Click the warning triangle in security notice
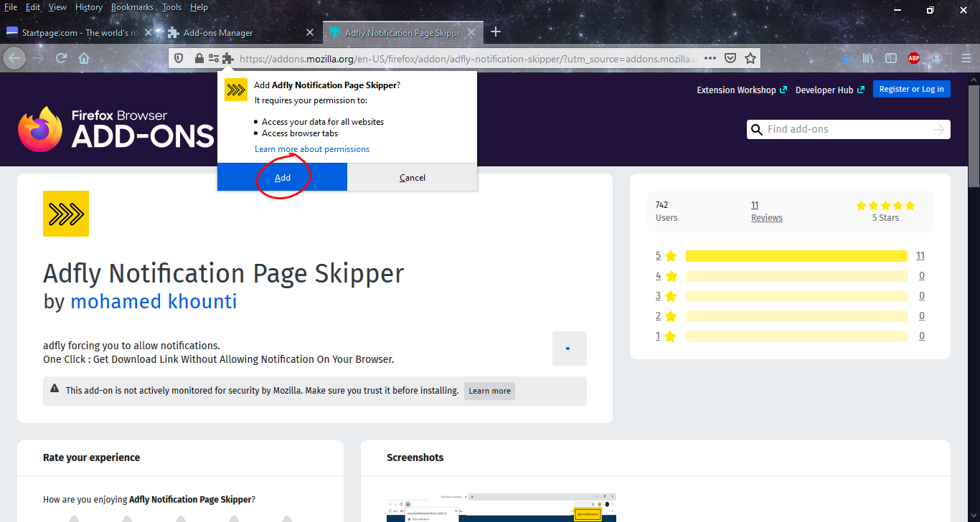The height and width of the screenshot is (522, 980). pos(55,389)
